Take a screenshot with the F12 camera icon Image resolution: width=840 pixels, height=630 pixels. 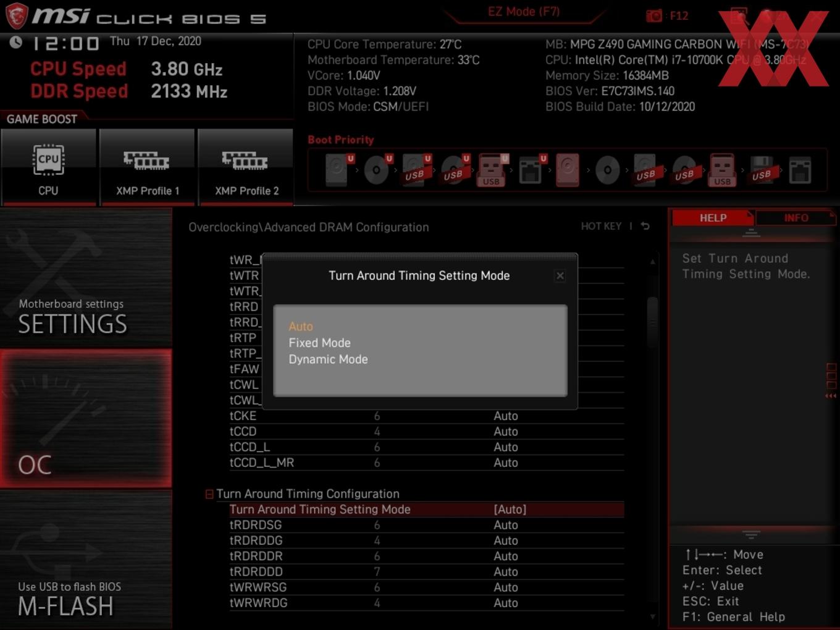pyautogui.click(x=654, y=16)
